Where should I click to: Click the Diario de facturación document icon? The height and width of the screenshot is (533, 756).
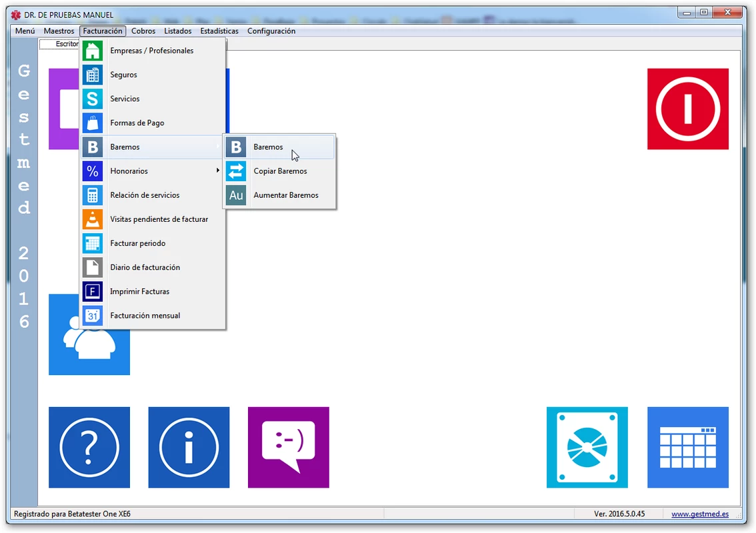point(92,267)
